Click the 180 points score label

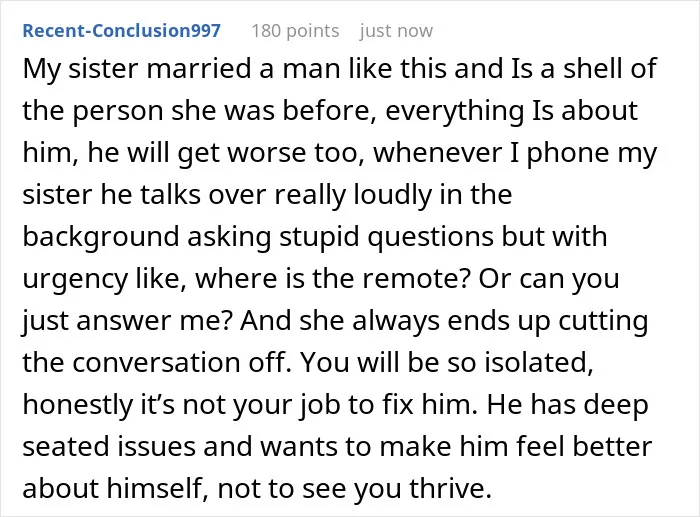pyautogui.click(x=295, y=31)
